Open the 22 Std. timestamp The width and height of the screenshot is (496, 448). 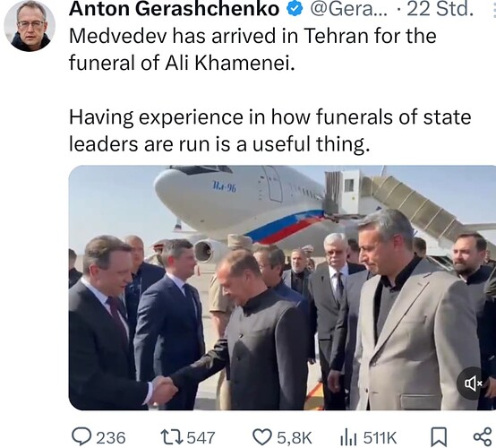click(x=440, y=9)
